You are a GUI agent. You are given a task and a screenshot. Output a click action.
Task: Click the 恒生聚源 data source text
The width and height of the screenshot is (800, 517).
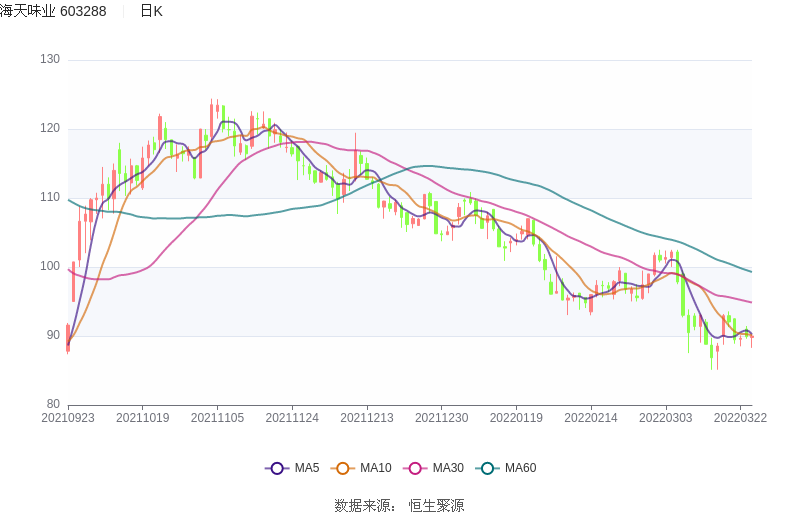436,505
